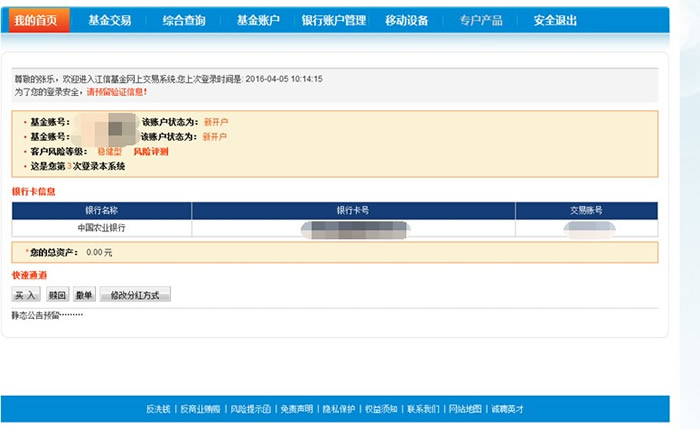The height and width of the screenshot is (429, 700).
Task: Open the 网站地图 footer link
Action: tap(465, 409)
